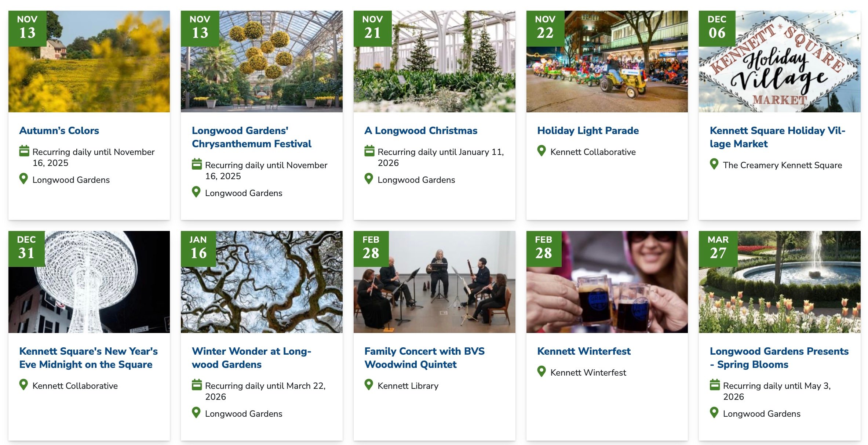Click location pin beside Kennett Winterfest venue
Screen dimensions: 868x445
pyautogui.click(x=541, y=372)
